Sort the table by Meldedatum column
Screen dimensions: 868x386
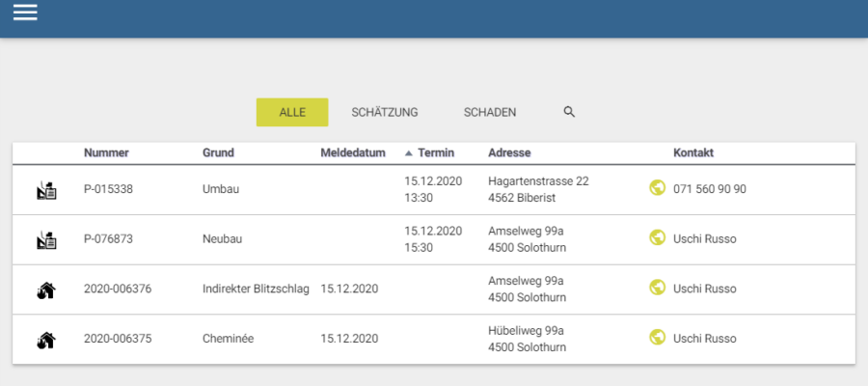353,153
